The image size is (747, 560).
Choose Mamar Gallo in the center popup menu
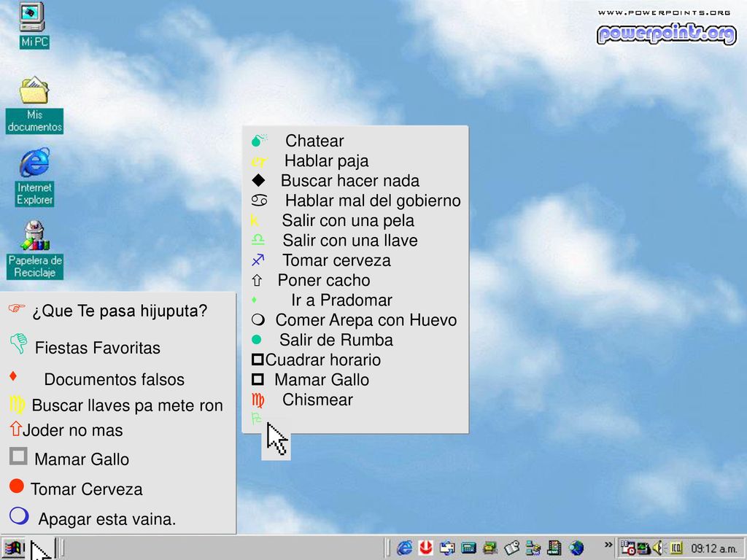pos(322,380)
